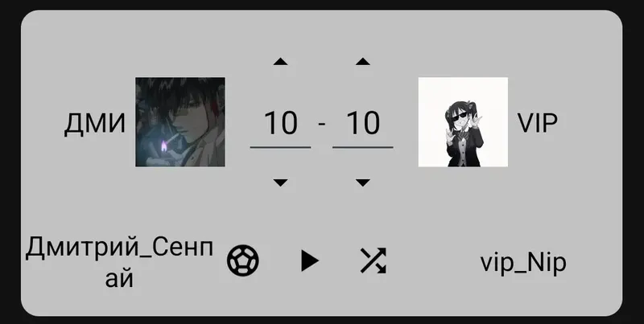Image resolution: width=644 pixels, height=324 pixels.
Task: Open the sunglasses girl avatar
Action: 463,122
